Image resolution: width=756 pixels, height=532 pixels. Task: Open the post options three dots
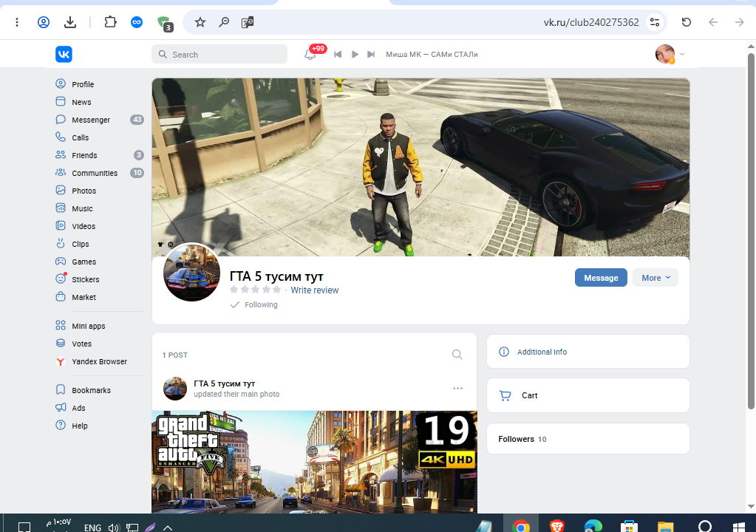pos(457,389)
